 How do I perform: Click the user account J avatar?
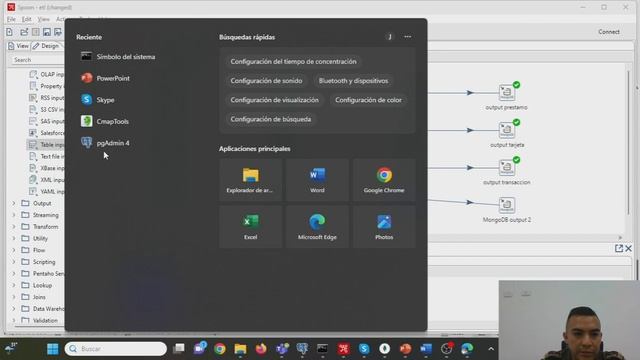click(x=390, y=37)
